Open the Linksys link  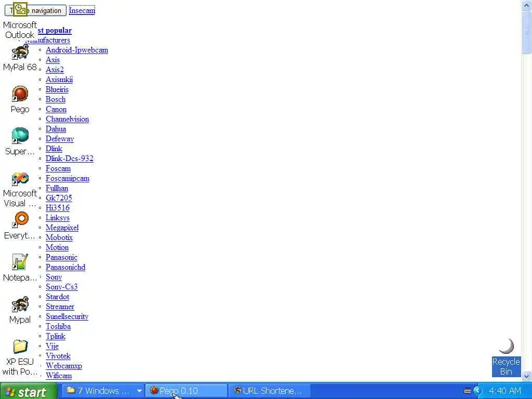[x=58, y=218]
